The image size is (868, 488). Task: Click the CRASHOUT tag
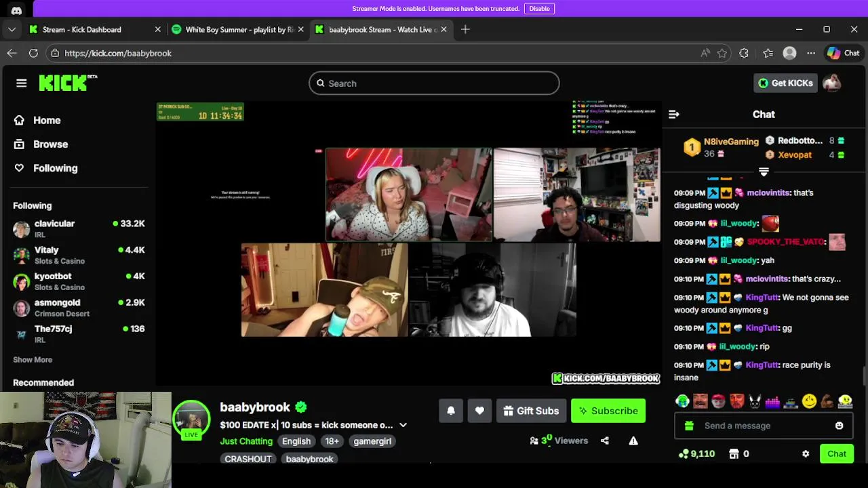[248, 459]
